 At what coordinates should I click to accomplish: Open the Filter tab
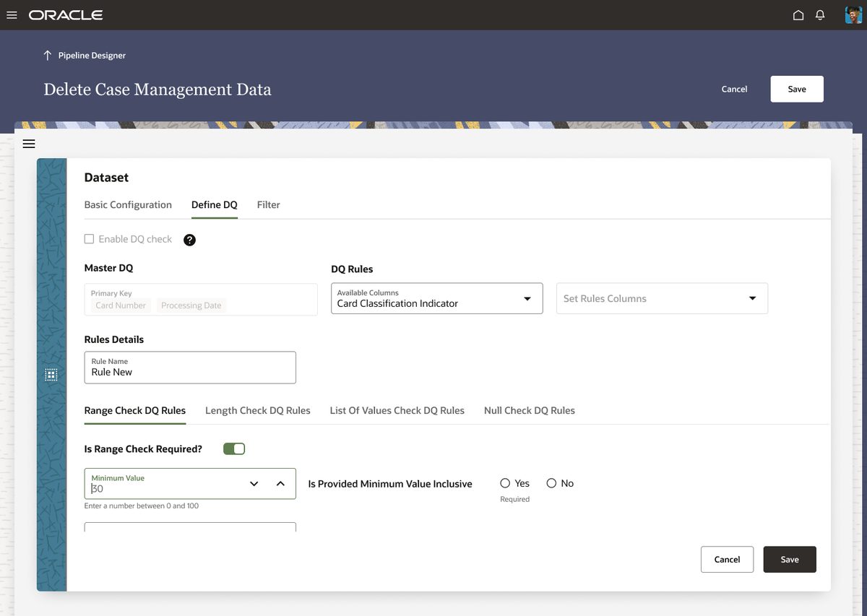point(268,205)
